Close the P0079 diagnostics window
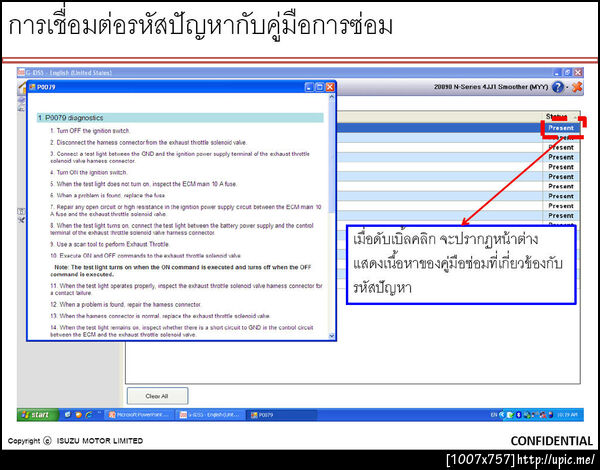The height and width of the screenshot is (470, 600). point(330,87)
